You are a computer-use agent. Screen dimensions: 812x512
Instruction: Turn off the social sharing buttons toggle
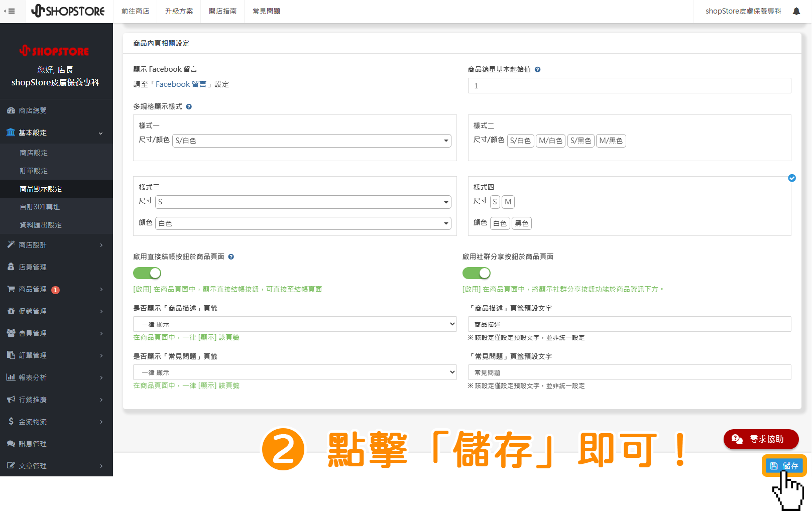coord(476,273)
